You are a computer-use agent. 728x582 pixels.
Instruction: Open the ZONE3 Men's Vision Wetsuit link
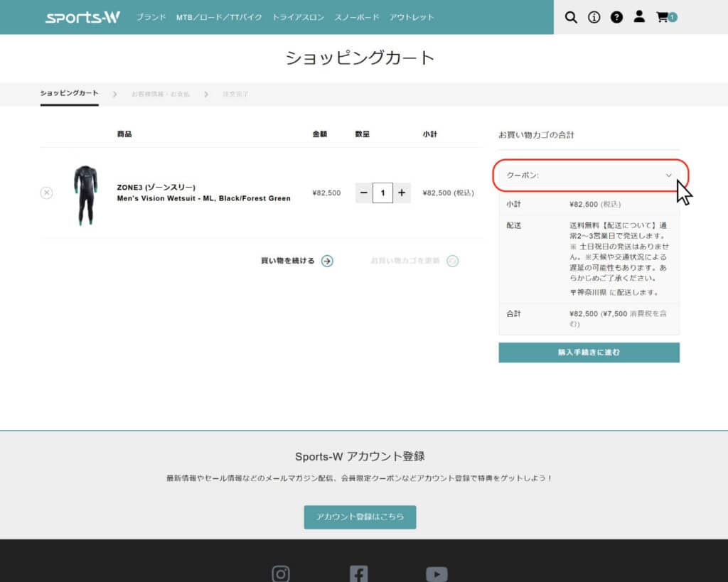[204, 193]
